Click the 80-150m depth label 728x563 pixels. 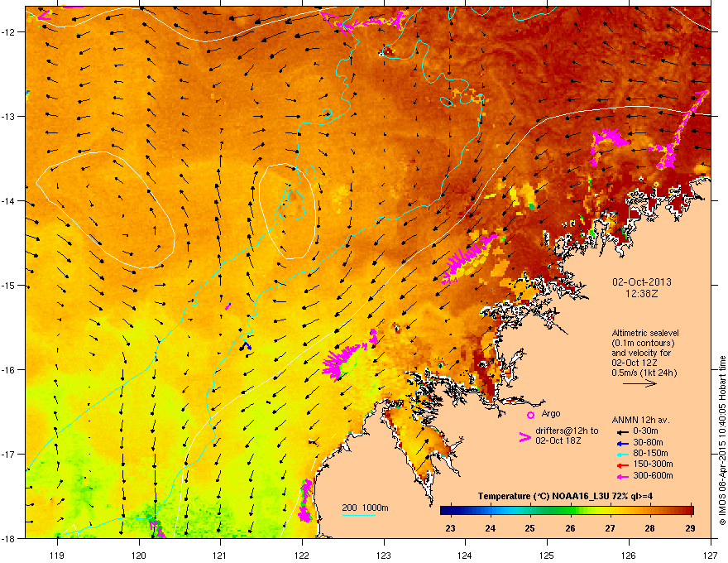pos(650,453)
